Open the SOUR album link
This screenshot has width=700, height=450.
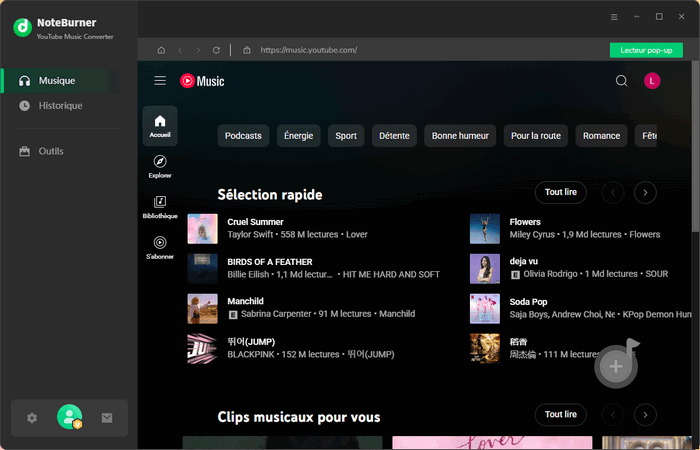pos(657,274)
